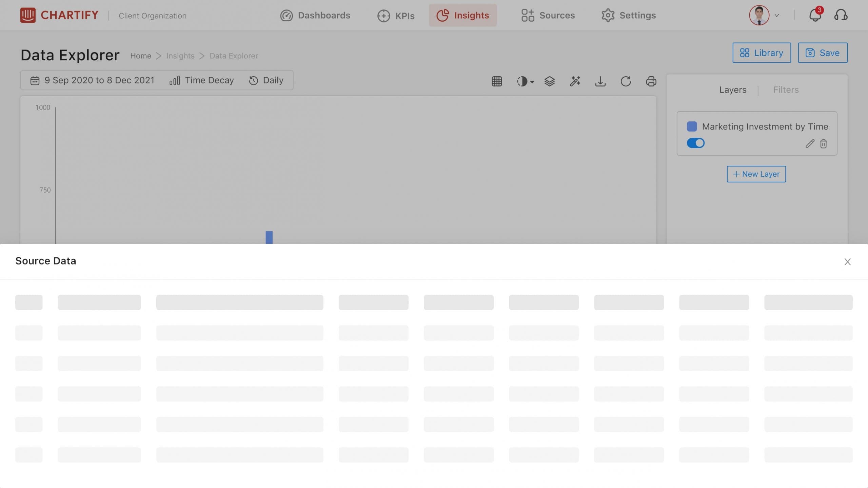Open the Time Decay model selector
868x488 pixels.
tap(202, 80)
